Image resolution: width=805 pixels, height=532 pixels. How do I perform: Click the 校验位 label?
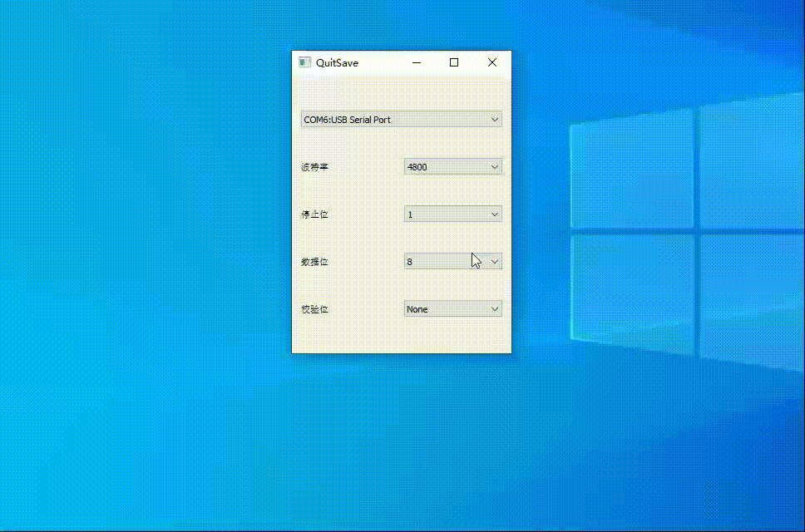tap(314, 309)
